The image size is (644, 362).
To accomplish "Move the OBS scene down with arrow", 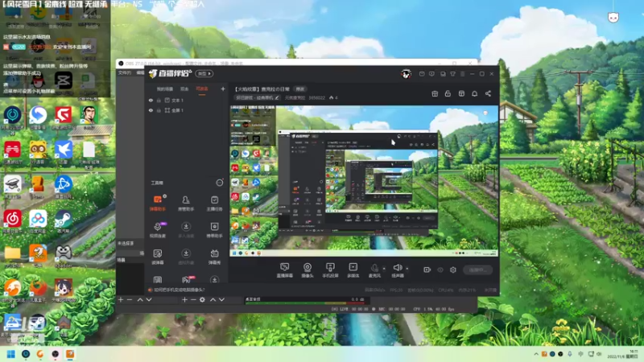I will click(149, 300).
